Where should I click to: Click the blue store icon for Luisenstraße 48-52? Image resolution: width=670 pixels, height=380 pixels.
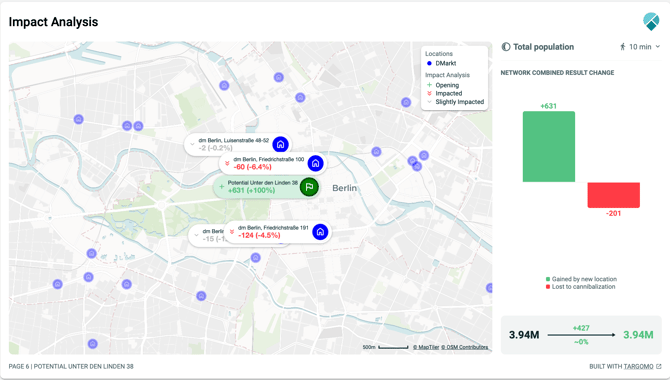coord(280,144)
